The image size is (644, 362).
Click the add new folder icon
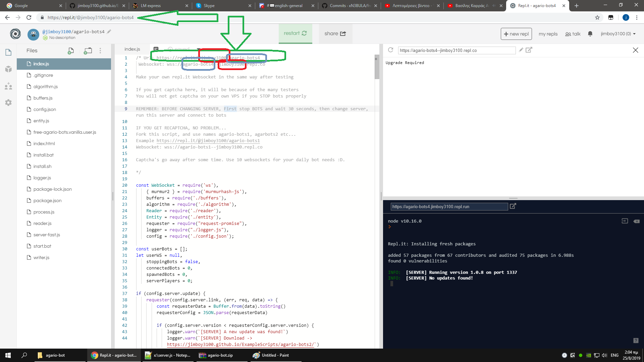tap(88, 51)
